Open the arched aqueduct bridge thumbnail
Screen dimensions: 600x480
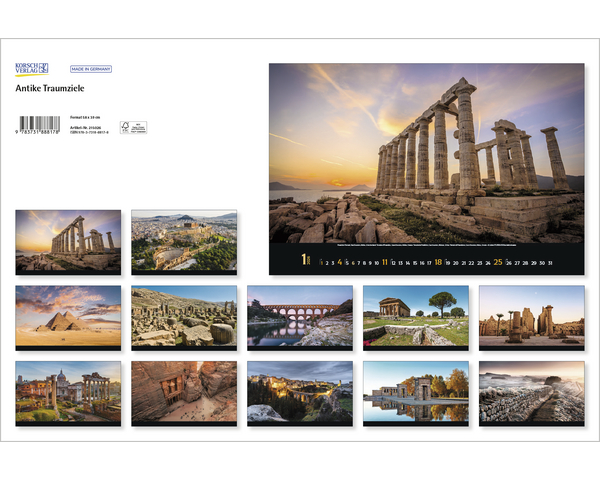(300, 314)
